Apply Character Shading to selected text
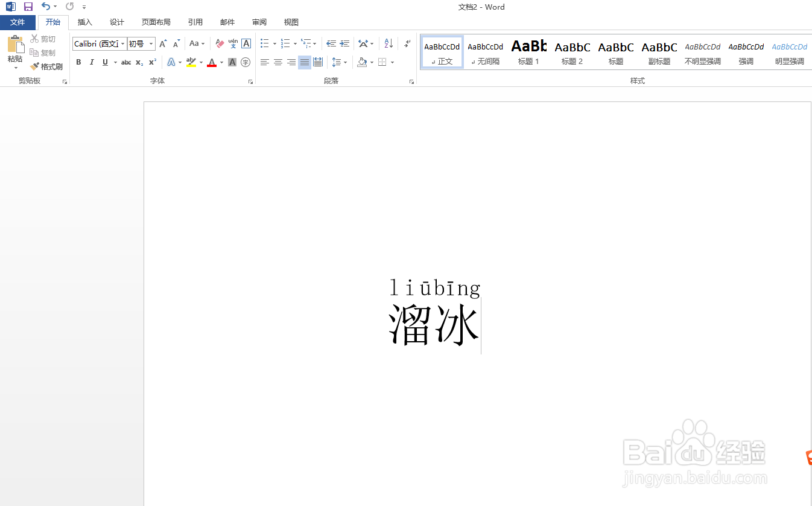Image resolution: width=812 pixels, height=506 pixels. pyautogui.click(x=232, y=62)
